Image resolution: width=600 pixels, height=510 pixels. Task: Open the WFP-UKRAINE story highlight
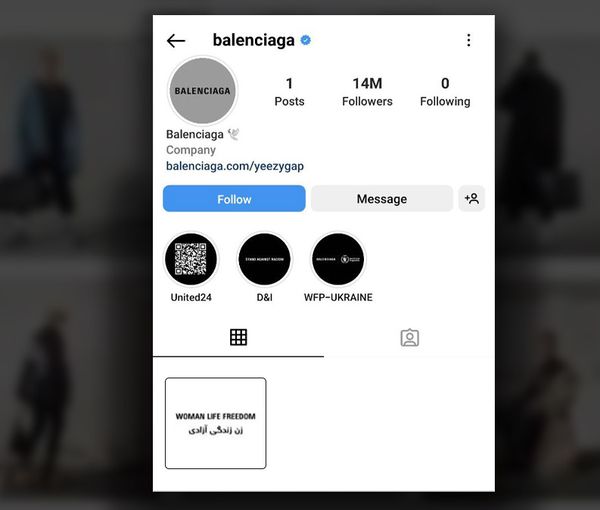338,259
